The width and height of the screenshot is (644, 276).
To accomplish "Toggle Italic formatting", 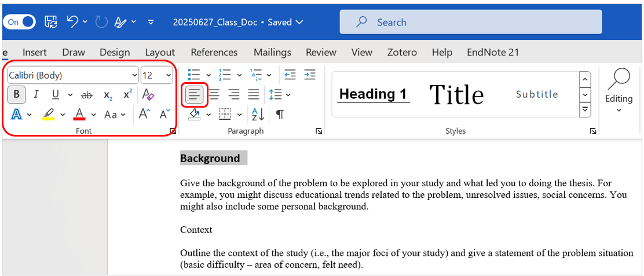I will pyautogui.click(x=36, y=94).
